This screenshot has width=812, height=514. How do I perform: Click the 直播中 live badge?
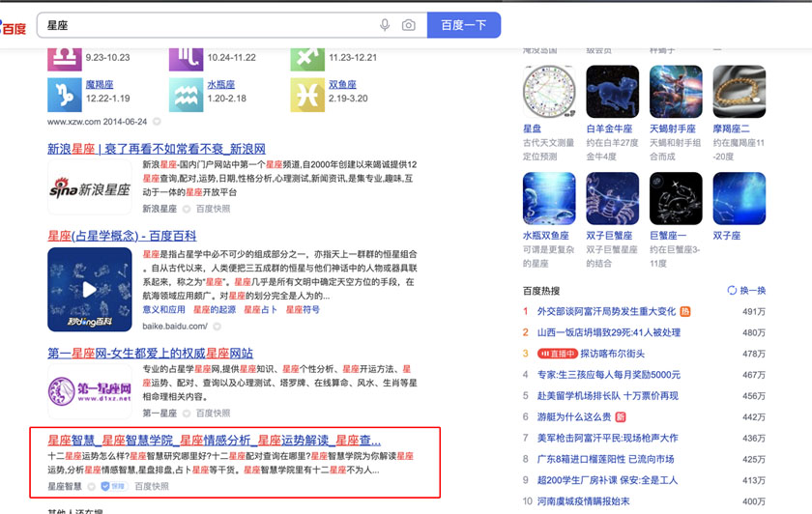[x=557, y=354]
